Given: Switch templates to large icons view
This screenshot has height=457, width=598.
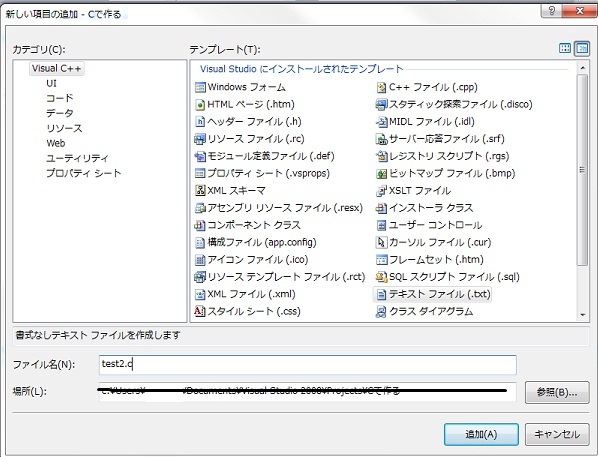Looking at the screenshot, I should point(565,48).
